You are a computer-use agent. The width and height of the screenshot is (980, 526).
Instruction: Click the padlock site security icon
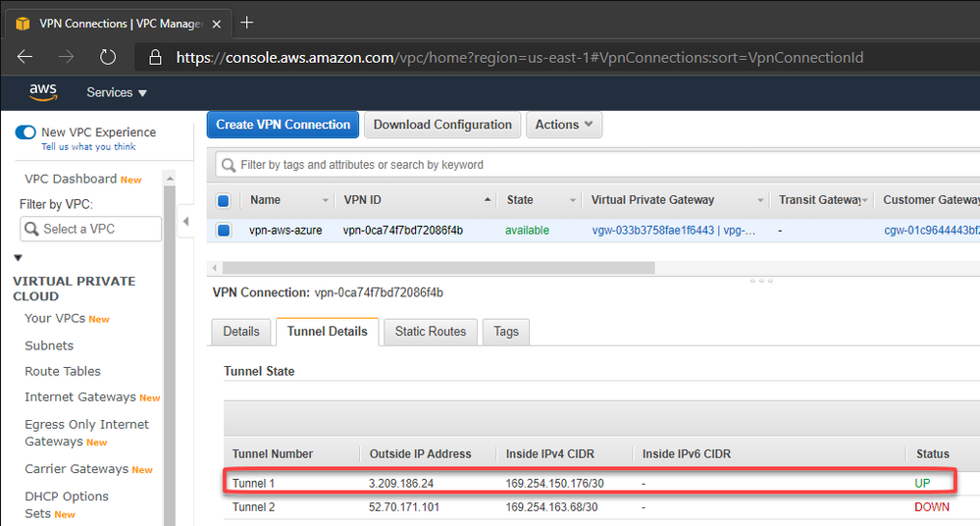point(155,58)
